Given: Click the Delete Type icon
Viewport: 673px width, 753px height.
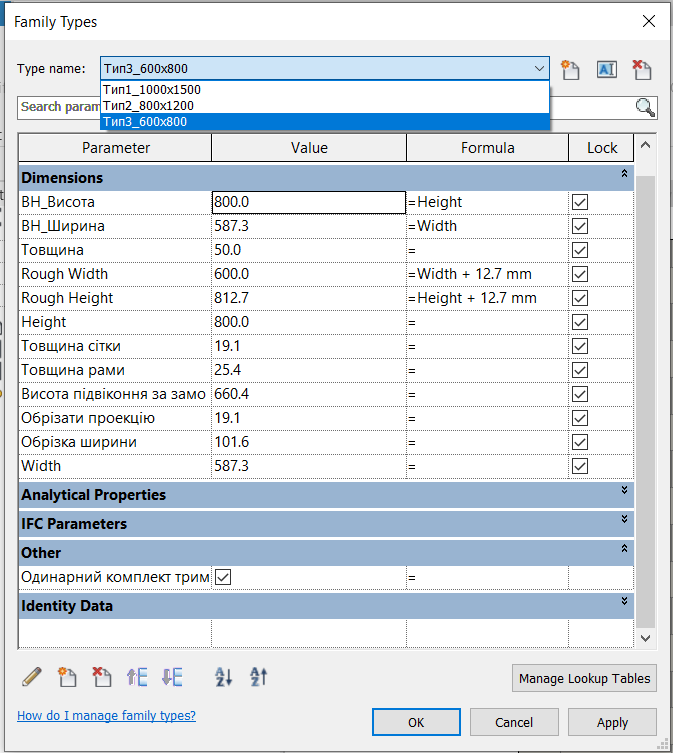Looking at the screenshot, I should tap(641, 69).
